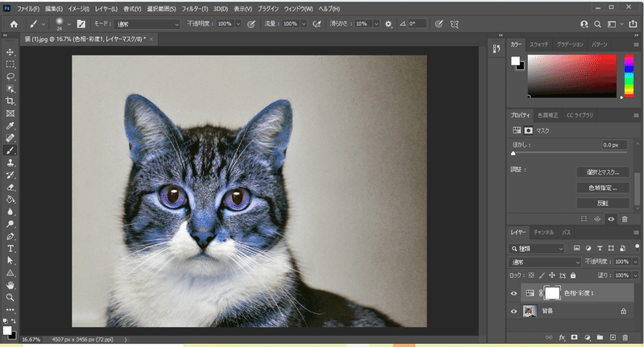This screenshot has height=347, width=644.
Task: Select the Zoom tool in toolbar
Action: (x=10, y=297)
